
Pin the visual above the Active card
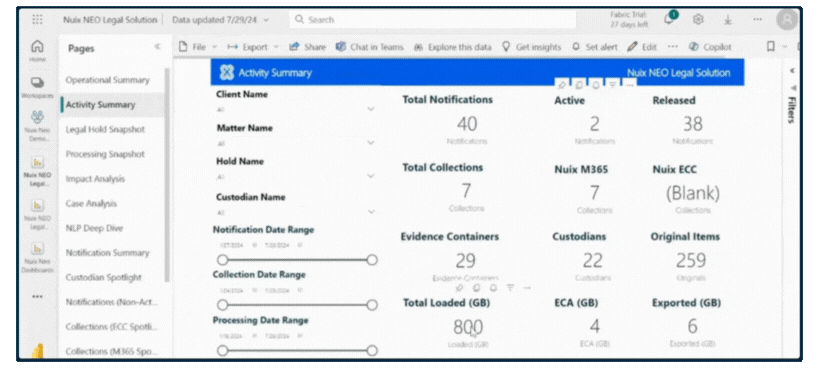click(x=561, y=85)
